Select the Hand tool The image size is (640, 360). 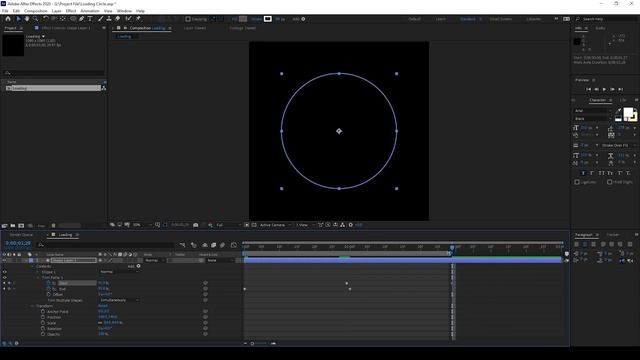tap(27, 19)
